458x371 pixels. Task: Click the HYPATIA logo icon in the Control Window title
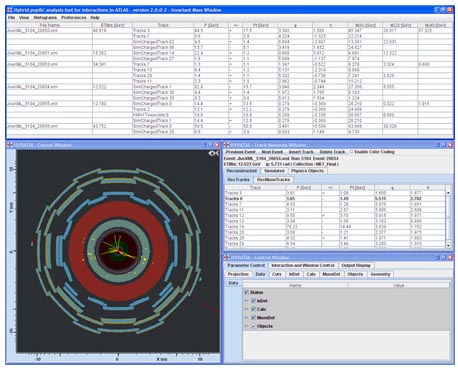pos(226,257)
